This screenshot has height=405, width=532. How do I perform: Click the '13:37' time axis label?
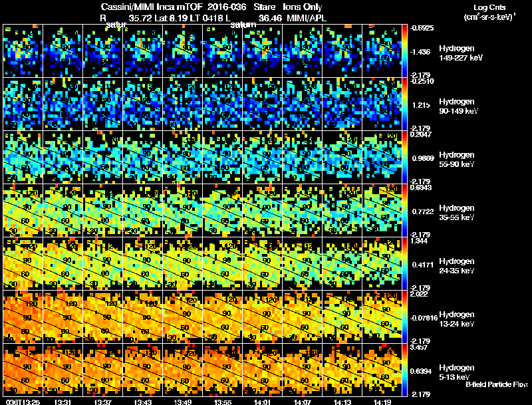coord(102,402)
